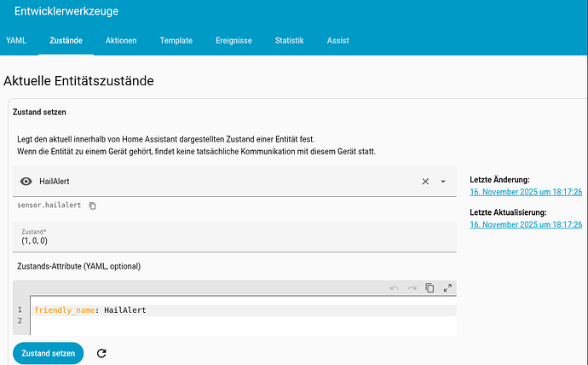Switch to the Assist tab

coord(337,41)
